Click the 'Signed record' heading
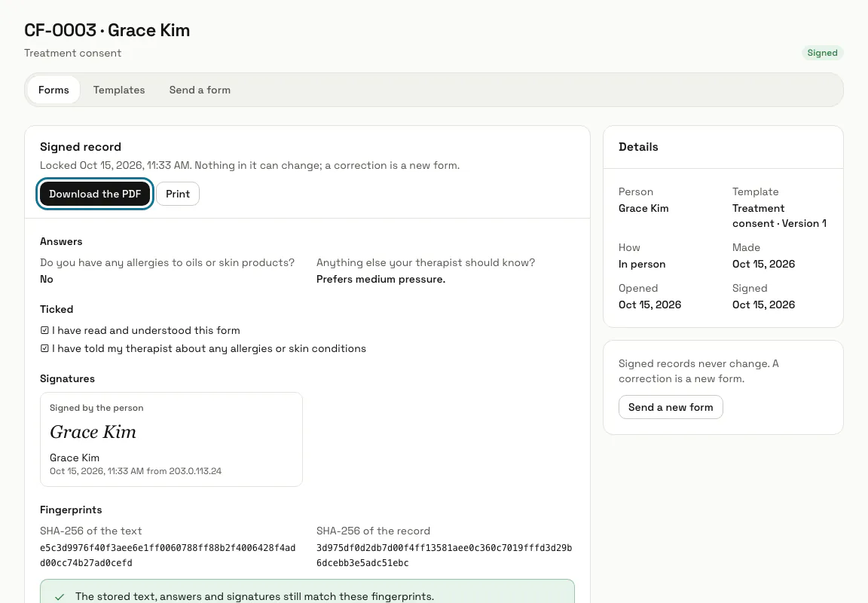868x603 pixels. (81, 147)
